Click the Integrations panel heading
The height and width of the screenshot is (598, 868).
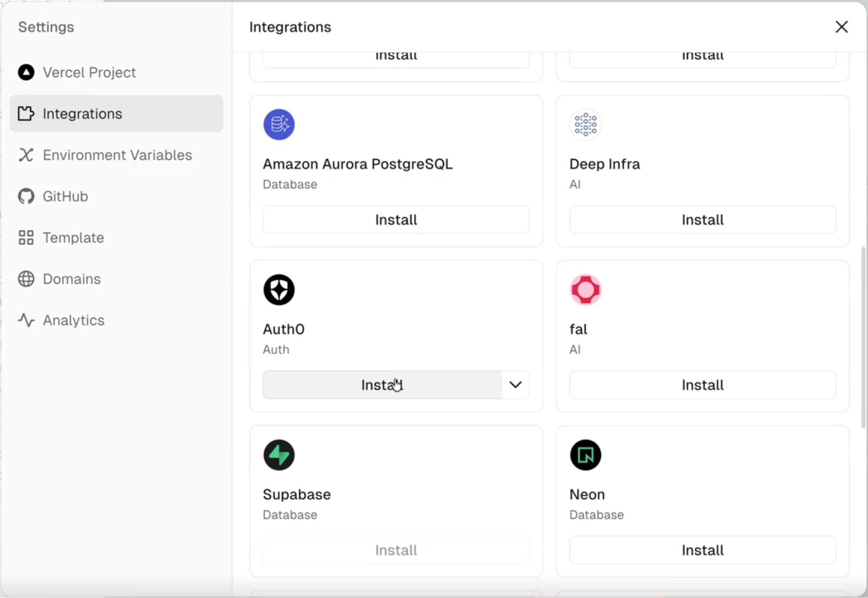click(290, 27)
